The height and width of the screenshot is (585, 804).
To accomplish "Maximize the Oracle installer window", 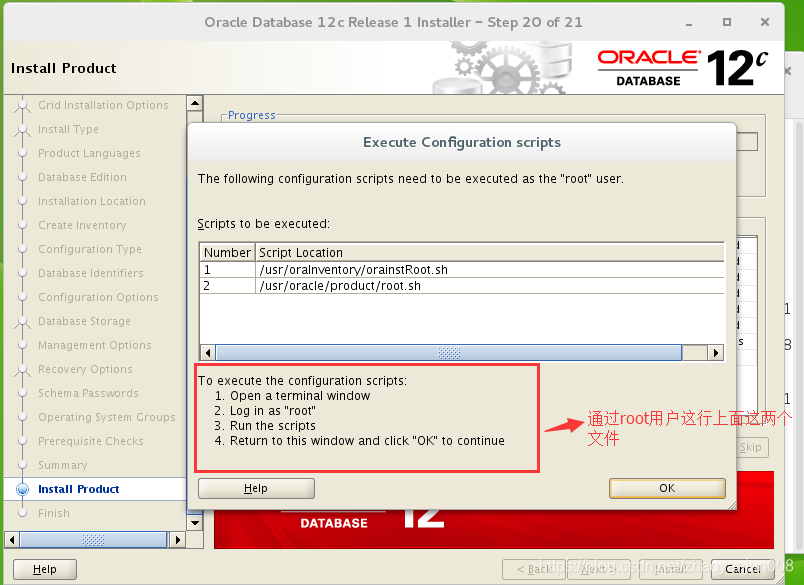I will click(x=727, y=22).
